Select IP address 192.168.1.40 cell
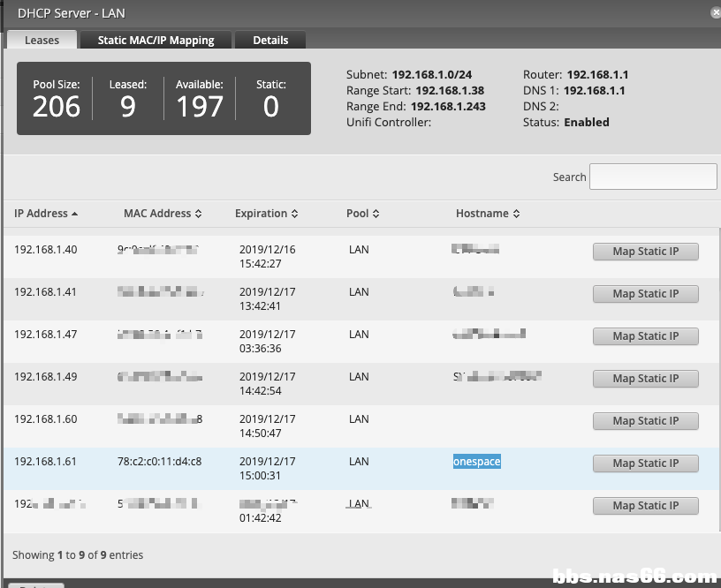Screen dimensions: 721x588 tap(46, 250)
